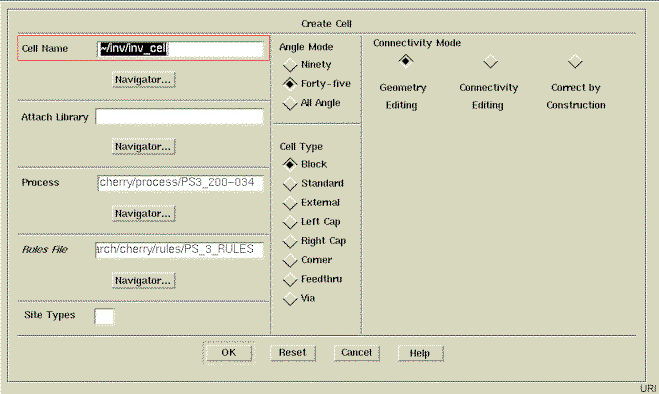The image size is (659, 394).
Task: Open Navigator for Process
Action: [143, 214]
